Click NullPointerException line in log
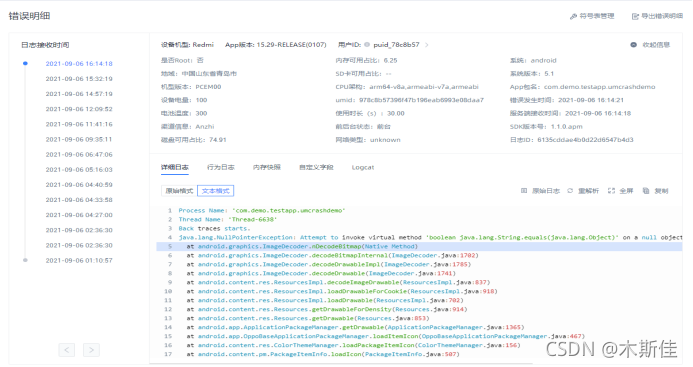This screenshot has height=367, width=693. (x=430, y=237)
